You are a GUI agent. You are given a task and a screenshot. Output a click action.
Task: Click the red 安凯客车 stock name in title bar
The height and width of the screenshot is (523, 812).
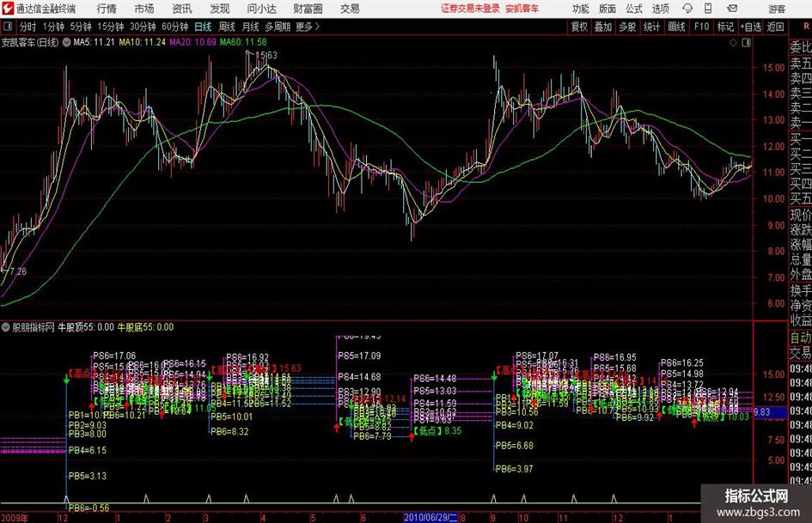(522, 9)
